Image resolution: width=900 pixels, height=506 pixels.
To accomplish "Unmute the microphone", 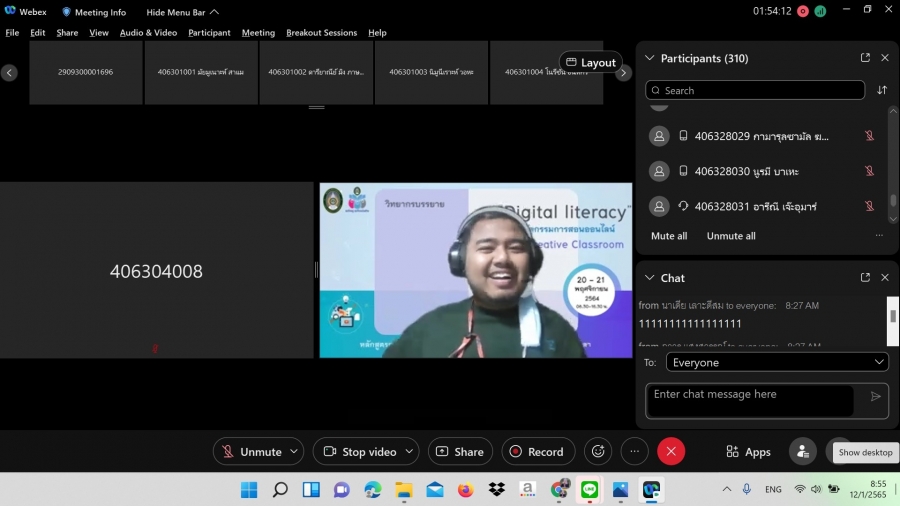I will coord(251,452).
